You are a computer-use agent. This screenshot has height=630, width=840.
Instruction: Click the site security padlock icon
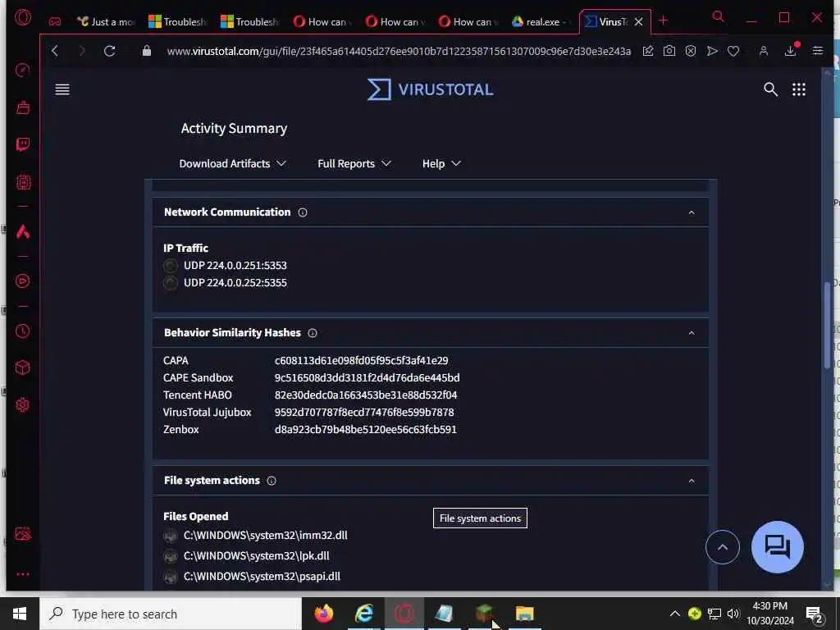pos(146,51)
